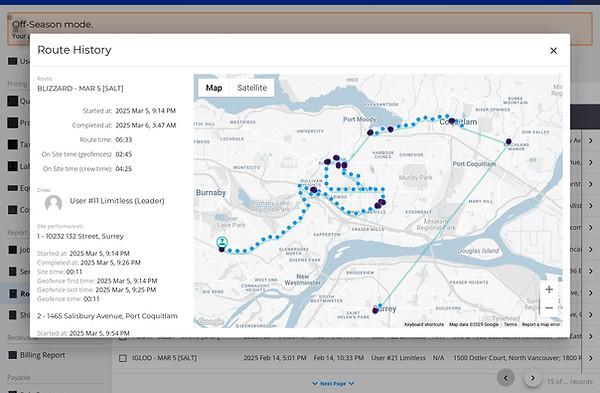Select the geofences on-site time 02:45
Viewport: 600px width, 393px height.
coord(124,154)
